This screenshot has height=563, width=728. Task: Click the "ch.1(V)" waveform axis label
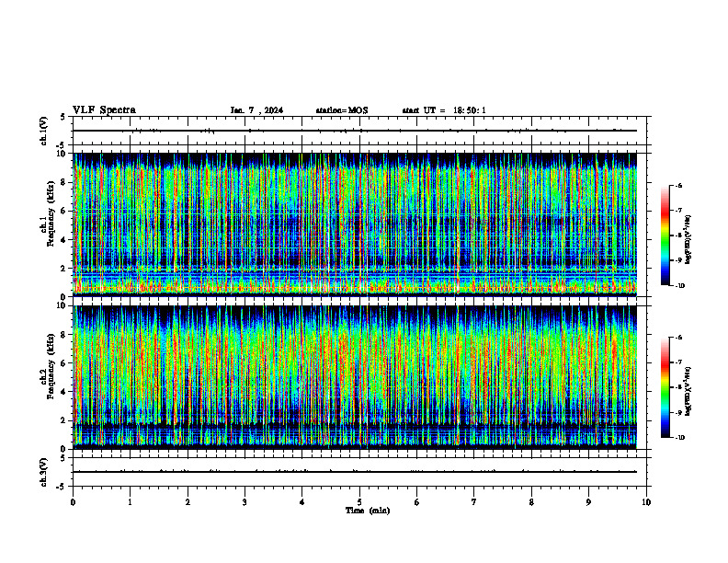pos(44,131)
